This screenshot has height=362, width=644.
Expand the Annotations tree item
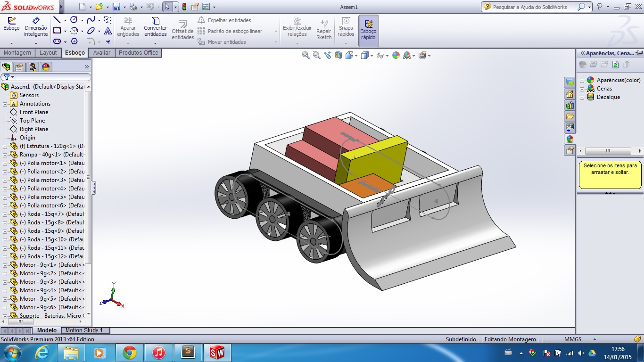(5, 104)
